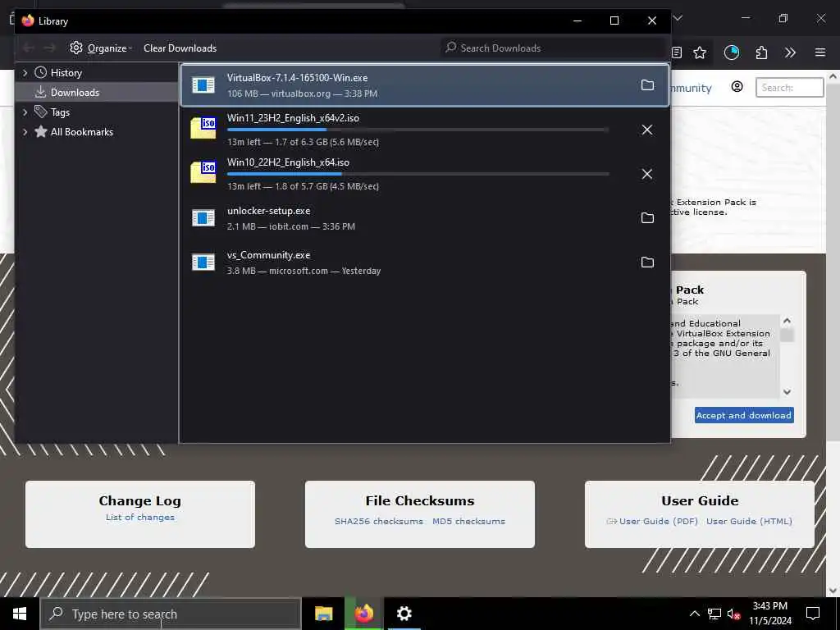The image size is (840, 630).
Task: Select the unlocker-setup.exe download entry
Action: coord(424,218)
